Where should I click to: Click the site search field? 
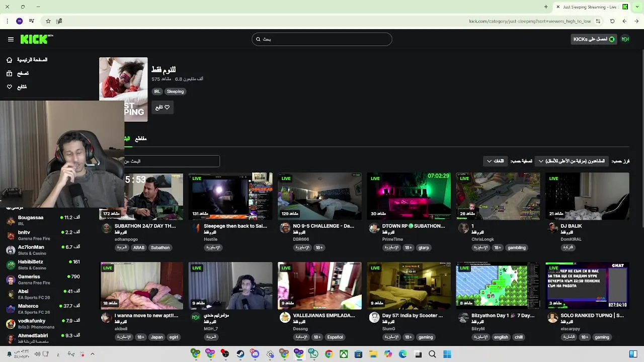(322, 39)
